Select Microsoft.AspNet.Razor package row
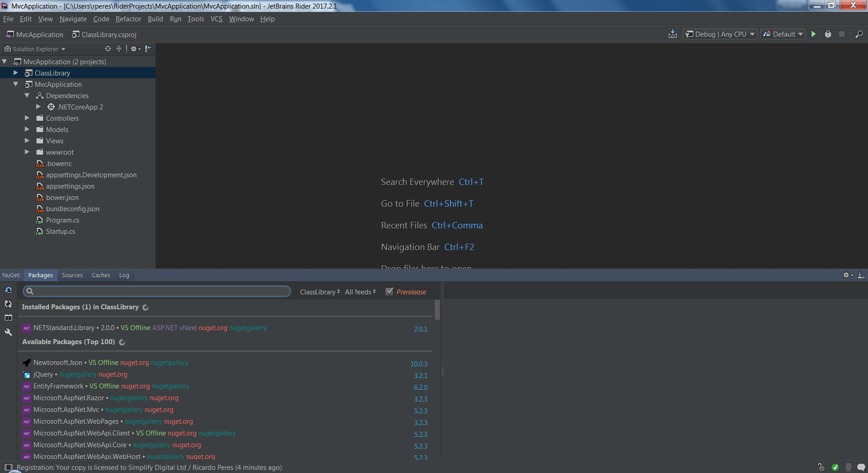 click(225, 398)
